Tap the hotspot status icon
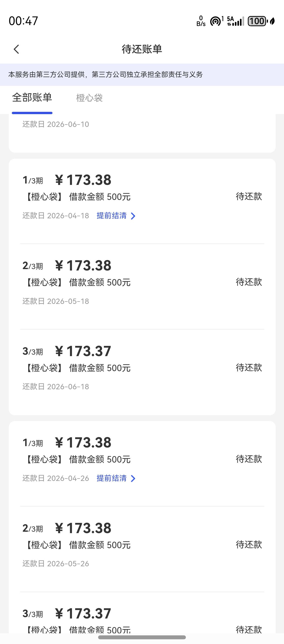The width and height of the screenshot is (284, 644). tap(216, 21)
